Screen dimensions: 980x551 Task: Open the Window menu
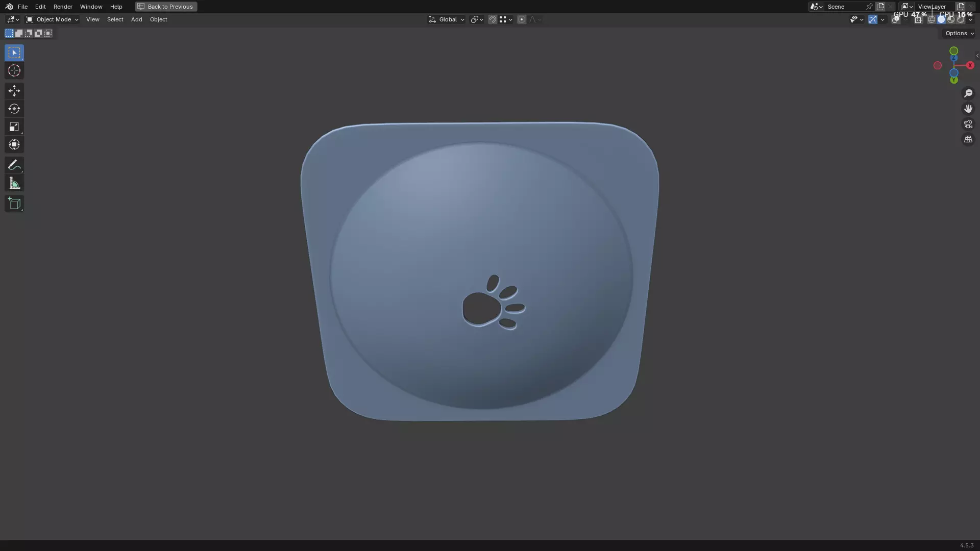point(91,7)
